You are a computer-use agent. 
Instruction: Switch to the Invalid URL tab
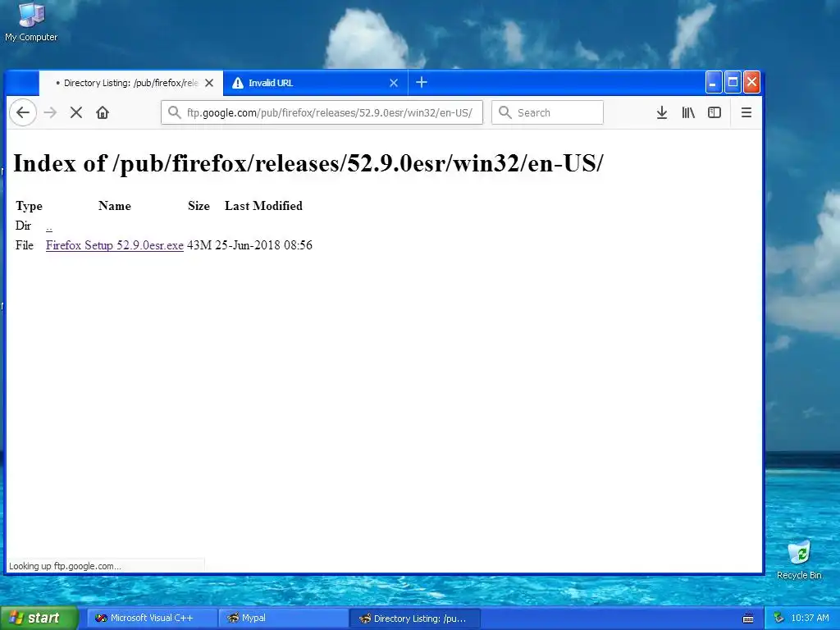tap(315, 83)
